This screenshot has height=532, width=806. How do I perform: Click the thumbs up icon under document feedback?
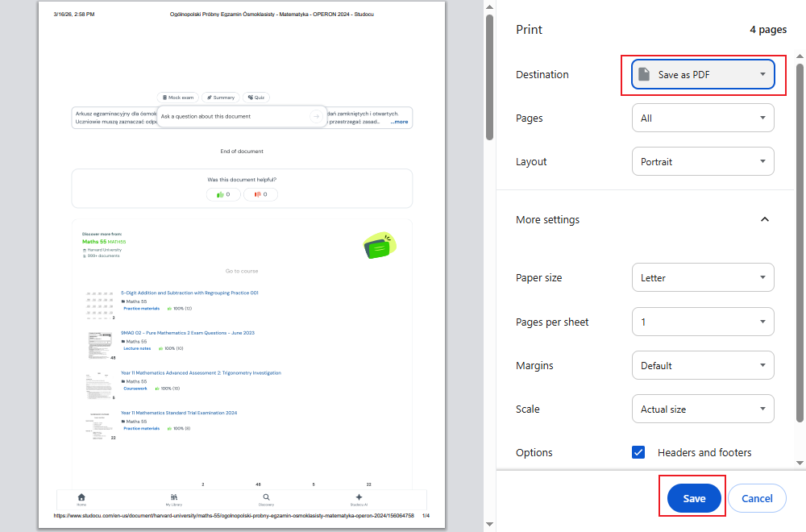click(x=223, y=193)
